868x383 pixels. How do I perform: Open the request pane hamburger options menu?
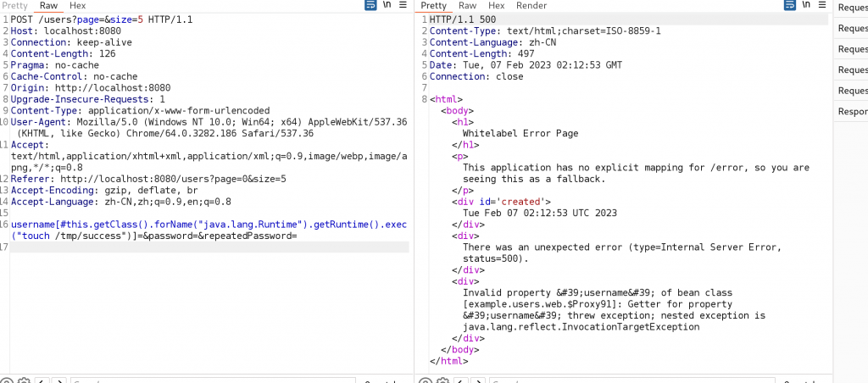coord(403,5)
